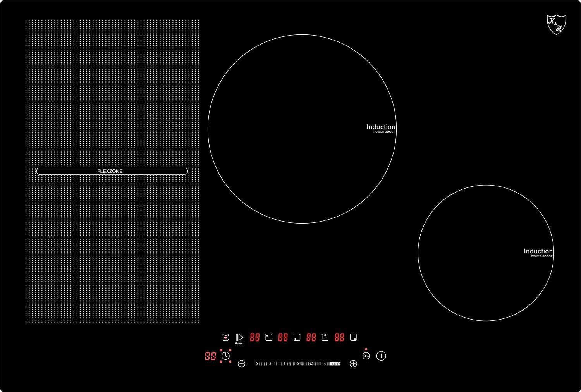Tap the red timer digit display

(210, 356)
